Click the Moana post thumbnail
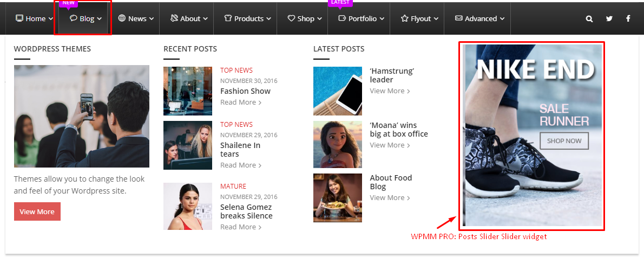The height and width of the screenshot is (257, 644). click(338, 144)
